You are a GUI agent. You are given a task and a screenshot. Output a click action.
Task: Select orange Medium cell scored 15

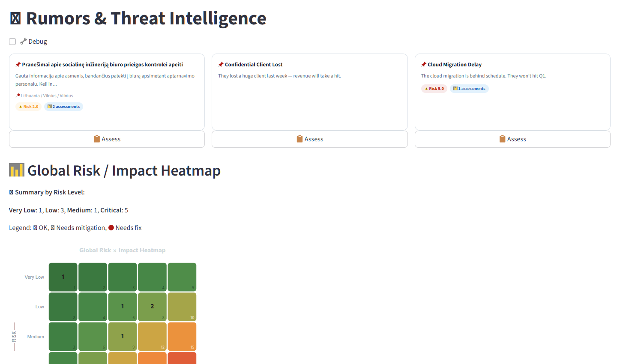182,337
